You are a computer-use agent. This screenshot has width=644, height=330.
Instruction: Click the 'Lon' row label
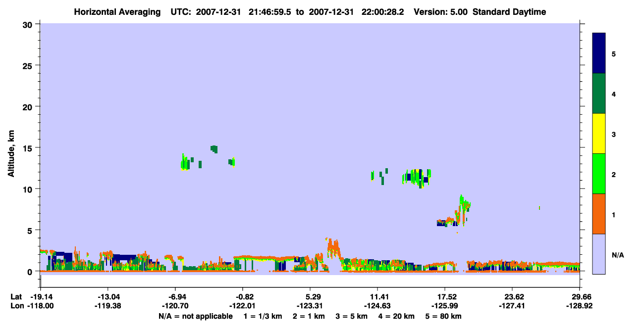coord(16,306)
